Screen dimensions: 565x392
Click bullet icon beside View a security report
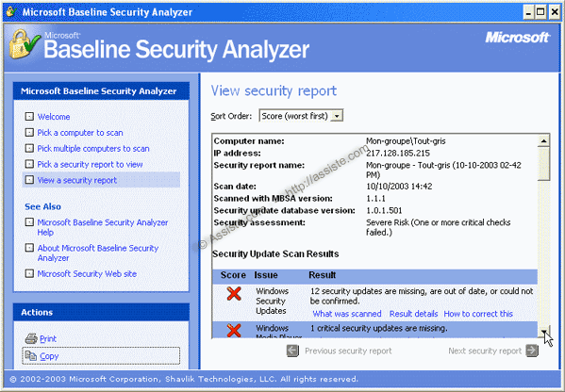(29, 180)
